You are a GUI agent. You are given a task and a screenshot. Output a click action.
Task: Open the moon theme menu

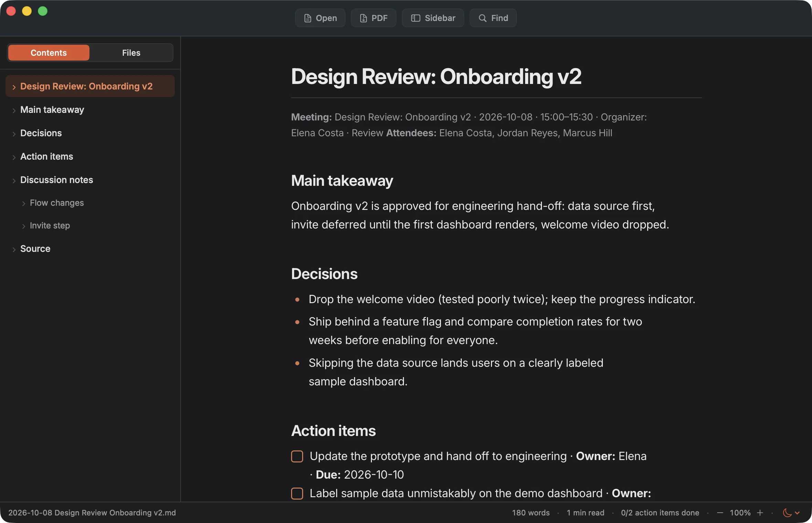[x=791, y=513]
